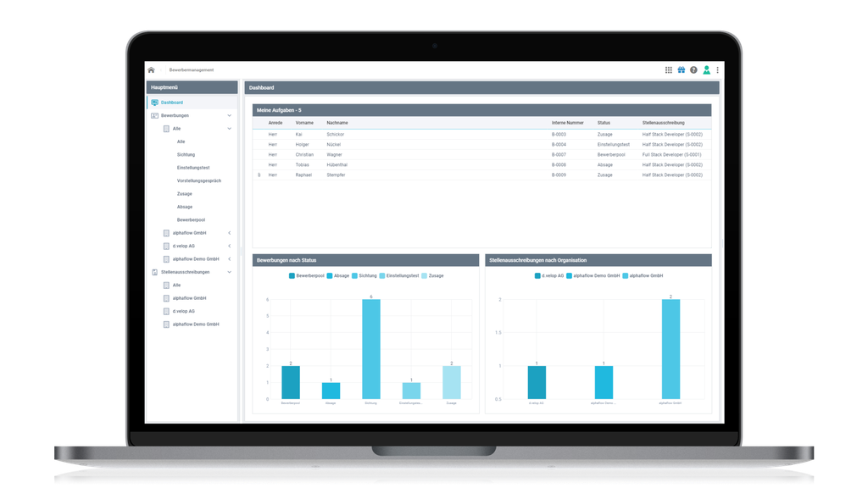Click the Bewerbermanagement breadcrumb

(192, 70)
